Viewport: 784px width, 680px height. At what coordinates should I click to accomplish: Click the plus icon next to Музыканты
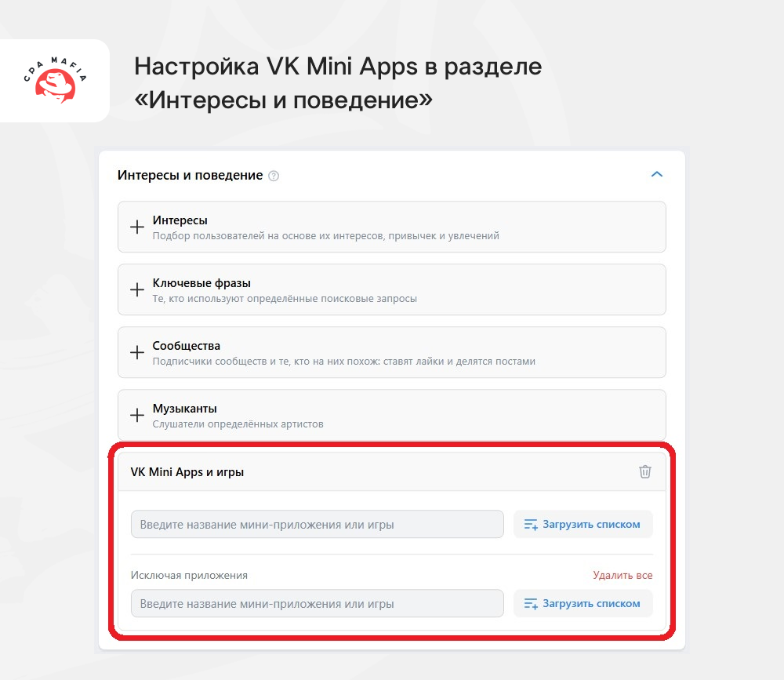point(137,415)
